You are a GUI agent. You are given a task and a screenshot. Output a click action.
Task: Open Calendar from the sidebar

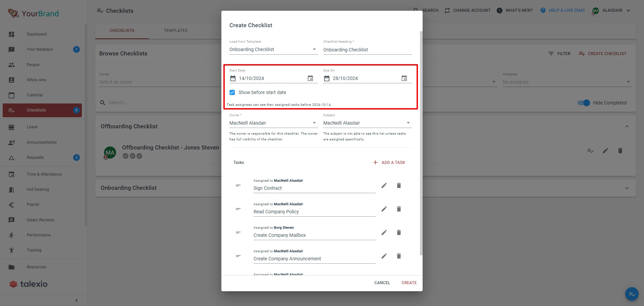click(35, 95)
